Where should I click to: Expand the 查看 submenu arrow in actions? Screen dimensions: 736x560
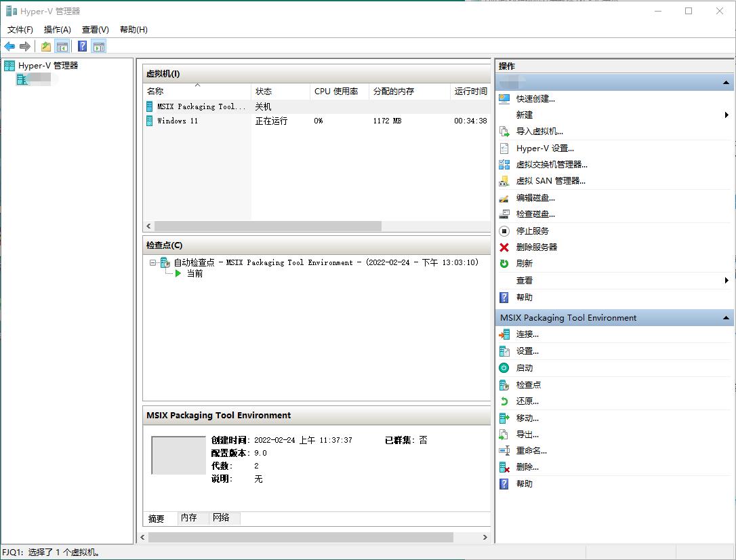tap(727, 280)
